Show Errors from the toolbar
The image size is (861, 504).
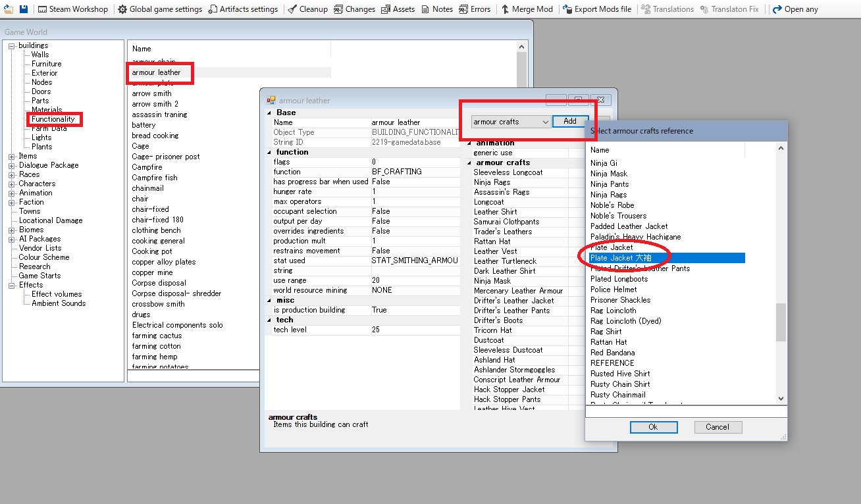(475, 9)
